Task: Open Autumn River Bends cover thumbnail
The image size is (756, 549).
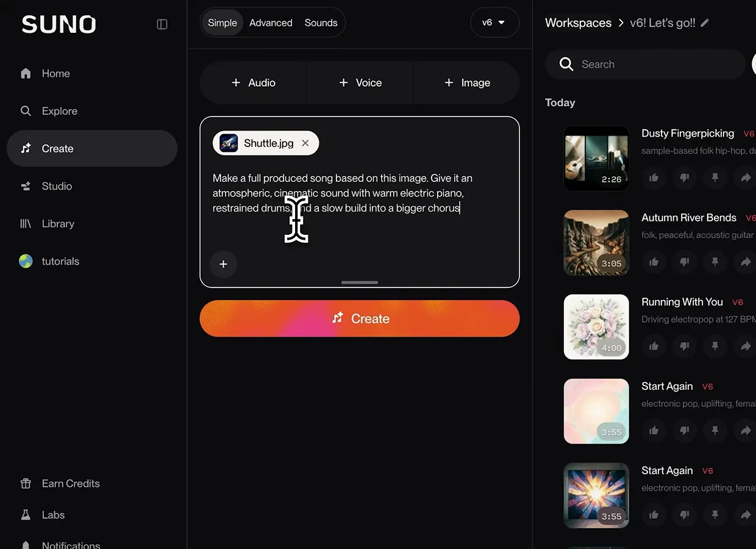Action: coord(596,243)
